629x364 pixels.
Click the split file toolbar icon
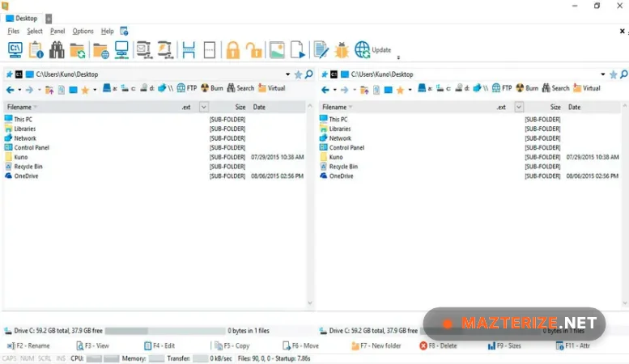coord(189,50)
